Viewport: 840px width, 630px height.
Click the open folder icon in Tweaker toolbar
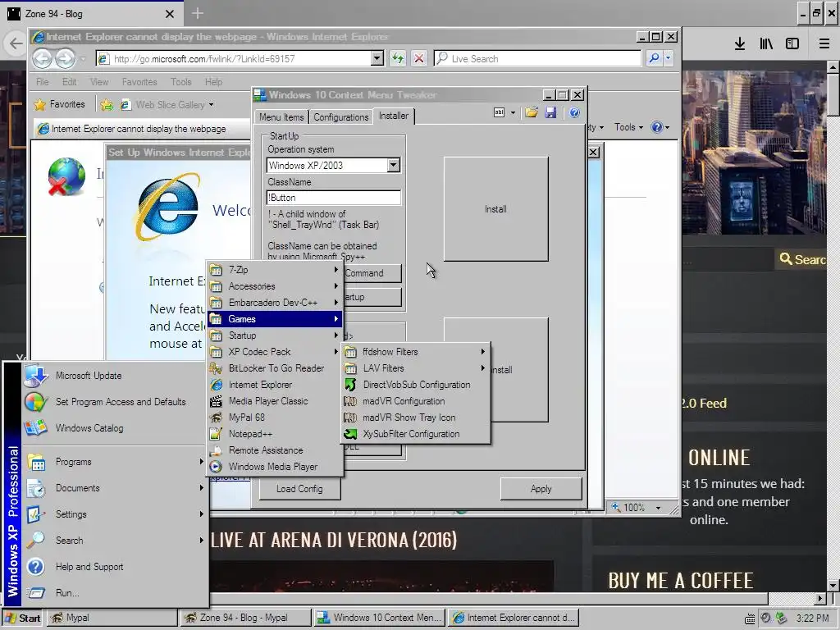532,112
